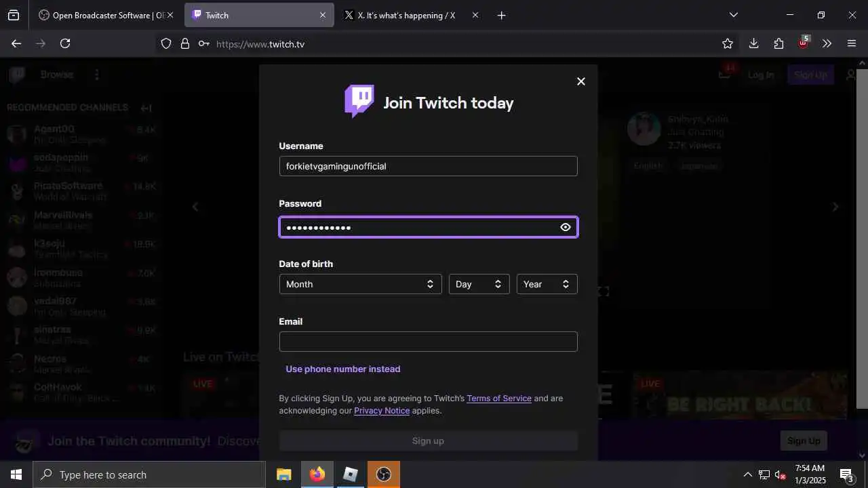Click Log In in Twitch header
Image resolution: width=868 pixels, height=488 pixels.
coord(761,75)
